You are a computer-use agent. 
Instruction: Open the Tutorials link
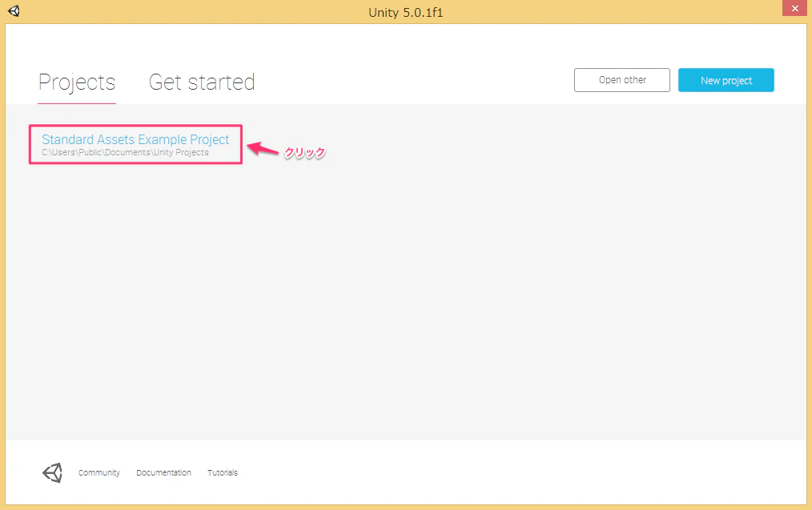[223, 472]
